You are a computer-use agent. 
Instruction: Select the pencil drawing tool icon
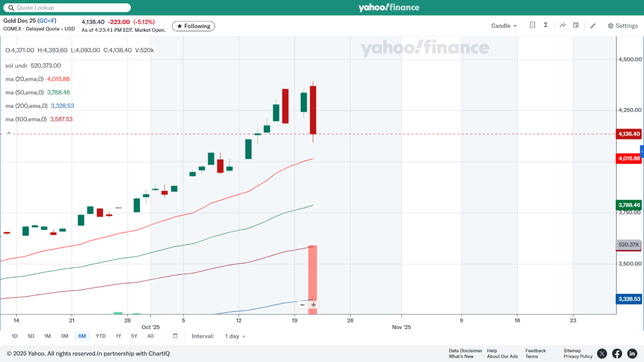(593, 26)
